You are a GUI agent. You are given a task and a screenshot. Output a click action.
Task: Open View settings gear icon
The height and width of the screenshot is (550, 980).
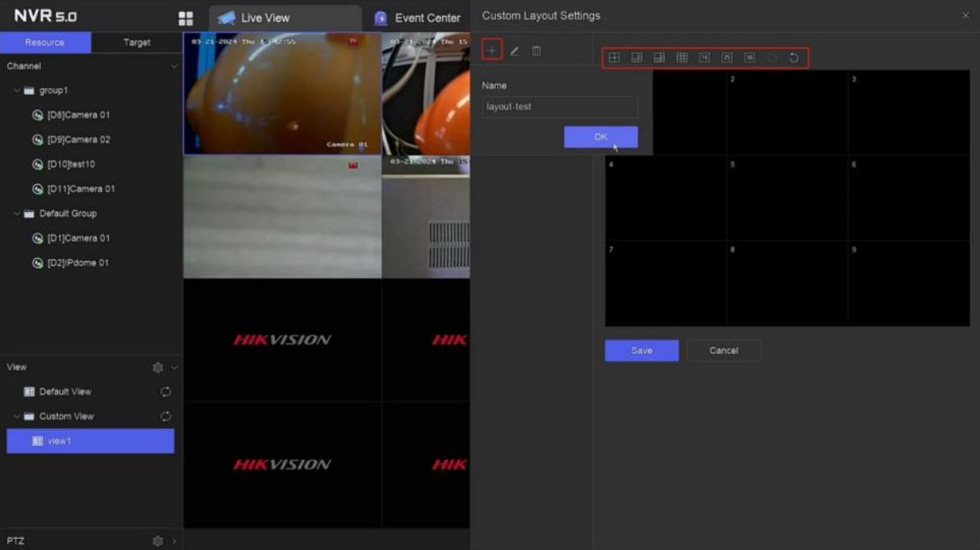[158, 368]
